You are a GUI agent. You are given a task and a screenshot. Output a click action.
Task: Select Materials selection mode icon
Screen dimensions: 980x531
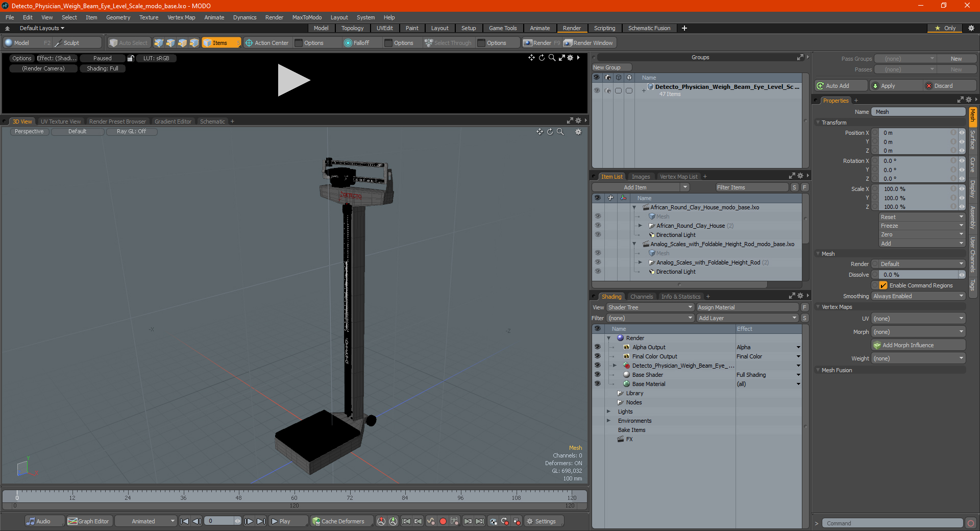click(194, 43)
